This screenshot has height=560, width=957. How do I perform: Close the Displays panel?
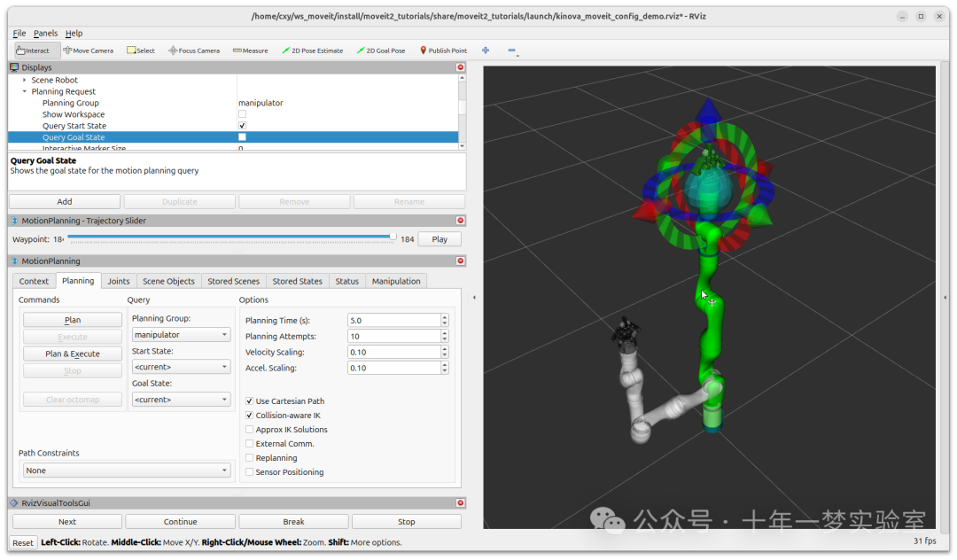461,67
